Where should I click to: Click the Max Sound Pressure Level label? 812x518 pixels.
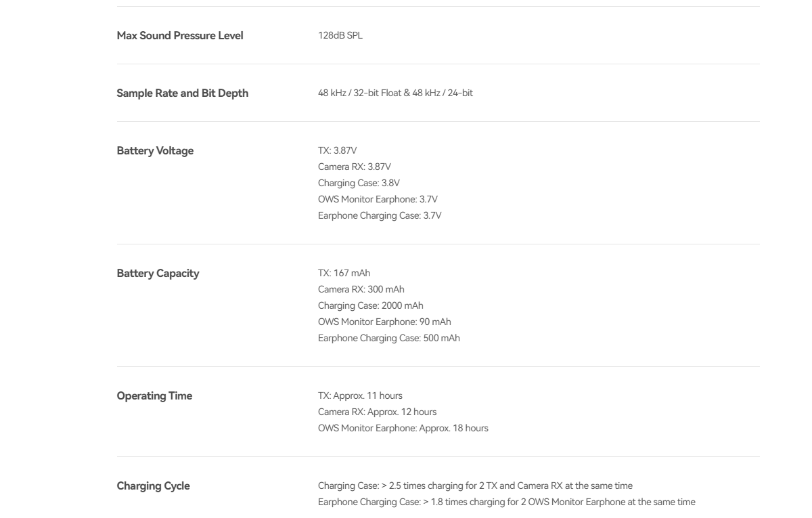tap(180, 35)
